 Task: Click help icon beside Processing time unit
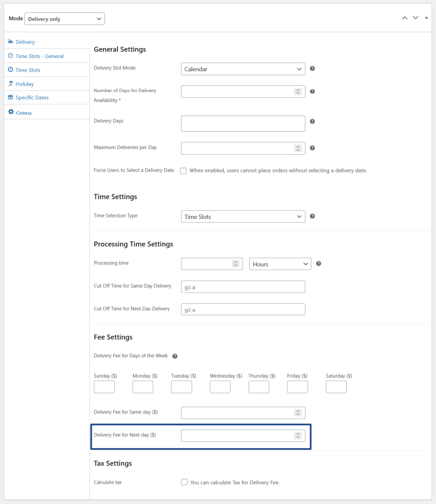pos(319,263)
